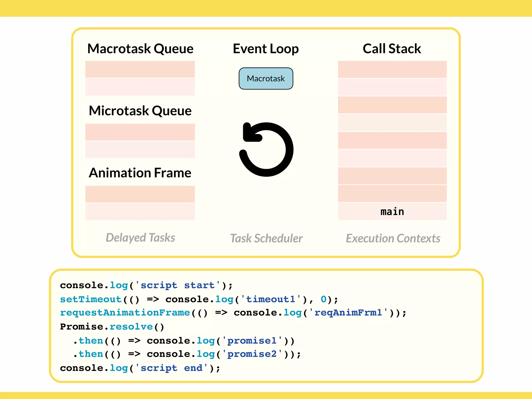Click the 'script end' string in code
Image resolution: width=532 pixels, height=399 pixels.
171,368
